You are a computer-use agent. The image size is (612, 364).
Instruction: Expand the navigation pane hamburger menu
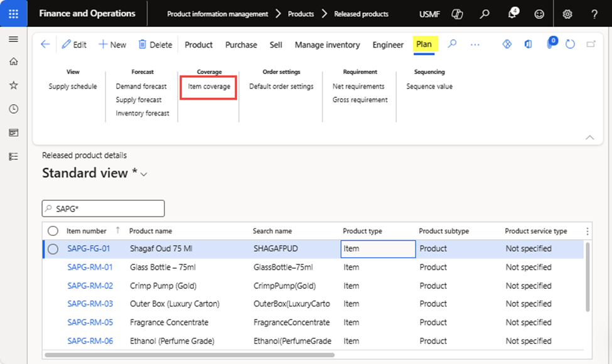(13, 39)
